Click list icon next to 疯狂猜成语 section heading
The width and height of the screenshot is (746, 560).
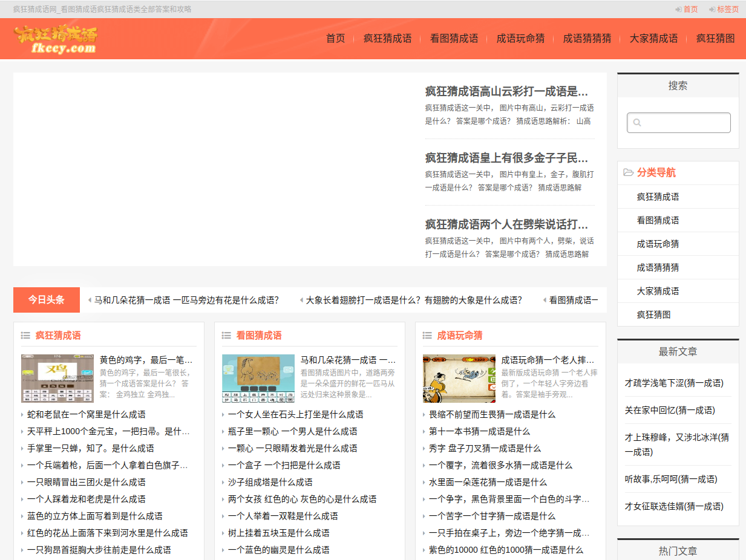[x=25, y=336]
